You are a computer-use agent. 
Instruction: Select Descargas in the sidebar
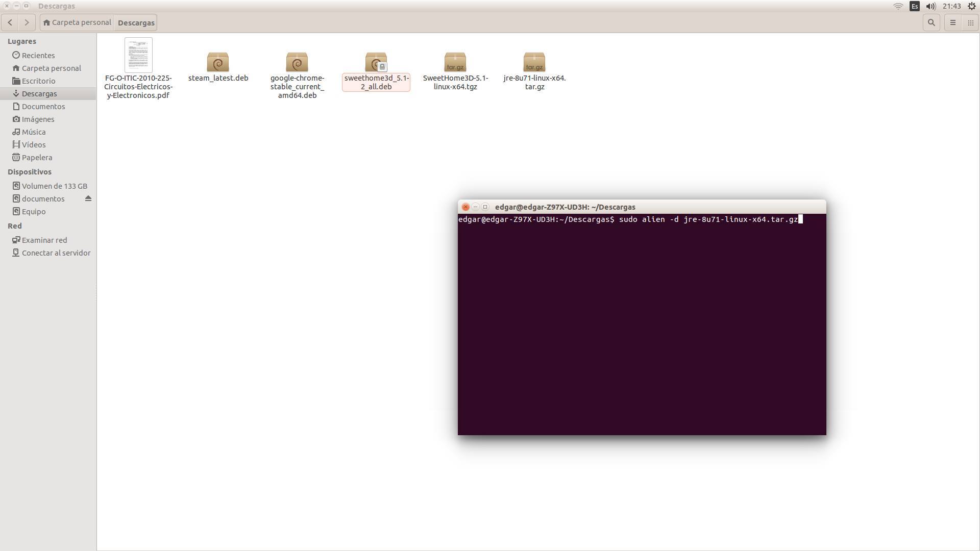(x=48, y=93)
